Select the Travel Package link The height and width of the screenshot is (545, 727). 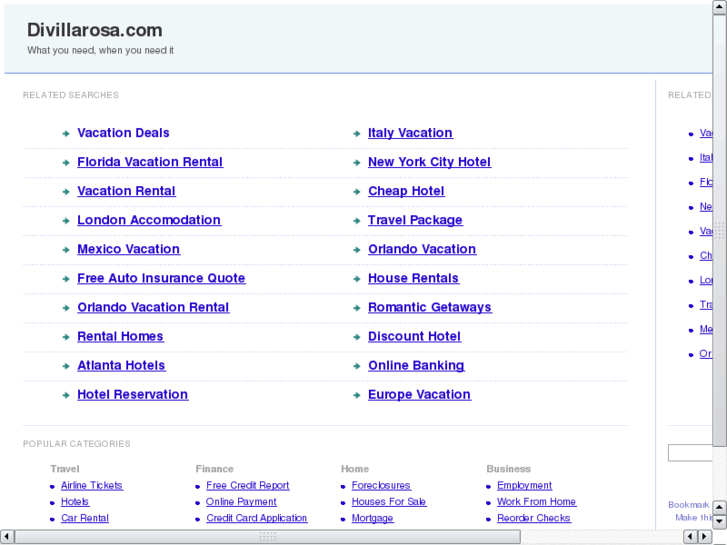click(x=415, y=220)
